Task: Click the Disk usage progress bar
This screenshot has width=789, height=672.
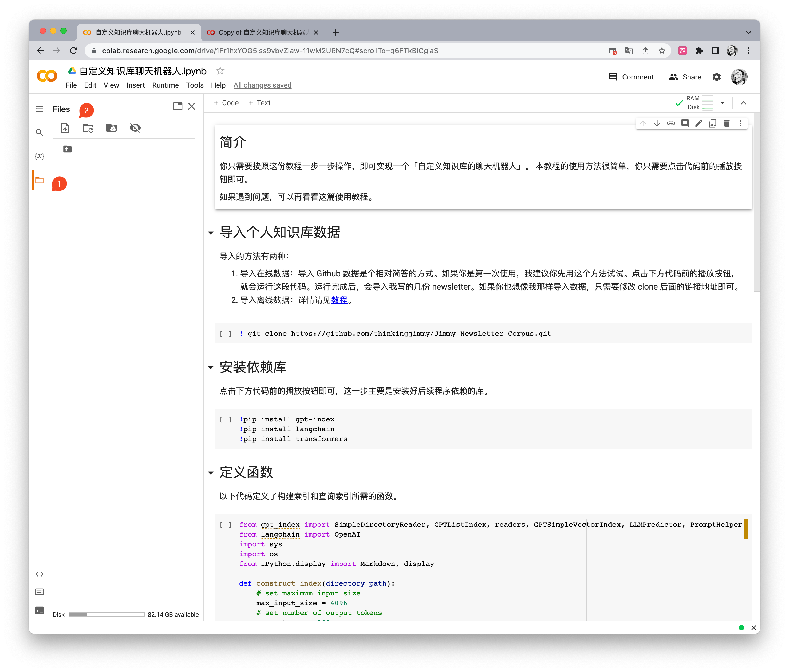Action: [106, 614]
